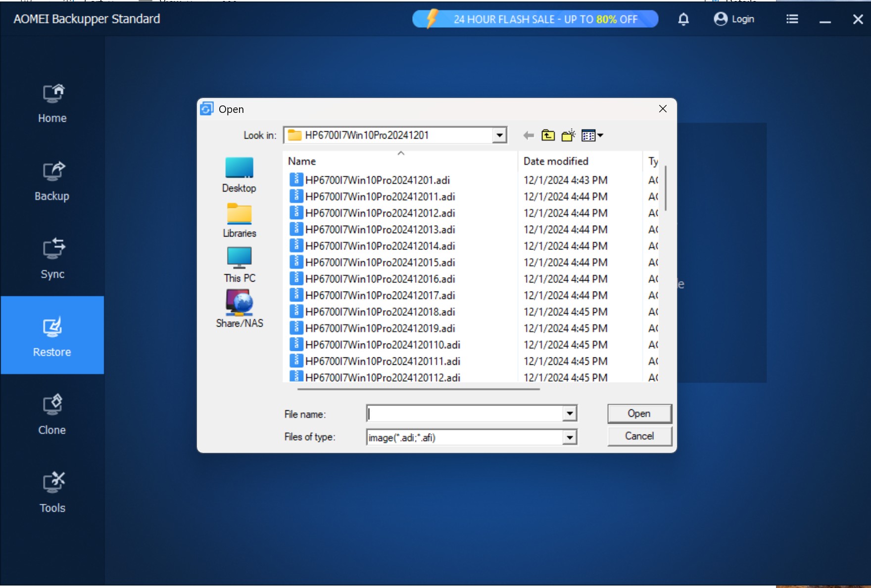The height and width of the screenshot is (588, 871).
Task: Open the View menu button
Action: tap(592, 135)
